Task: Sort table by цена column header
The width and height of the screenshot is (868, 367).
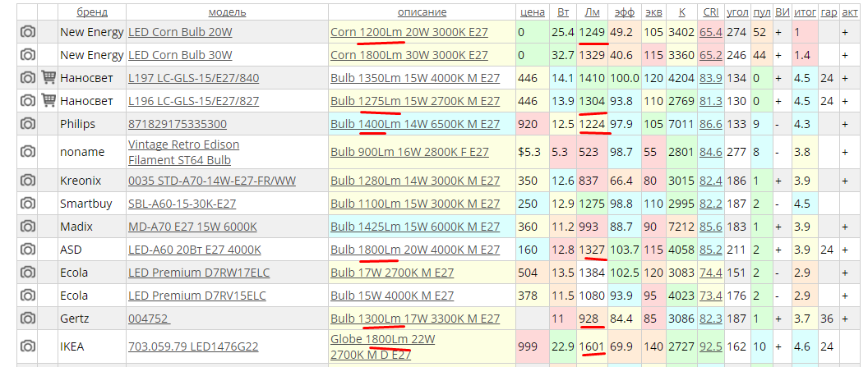Action: pyautogui.click(x=533, y=12)
